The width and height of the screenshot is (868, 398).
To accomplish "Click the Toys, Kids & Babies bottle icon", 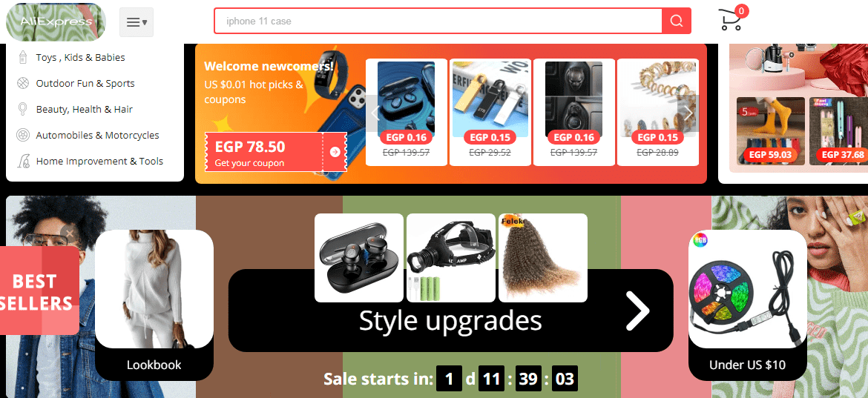I will (x=23, y=58).
